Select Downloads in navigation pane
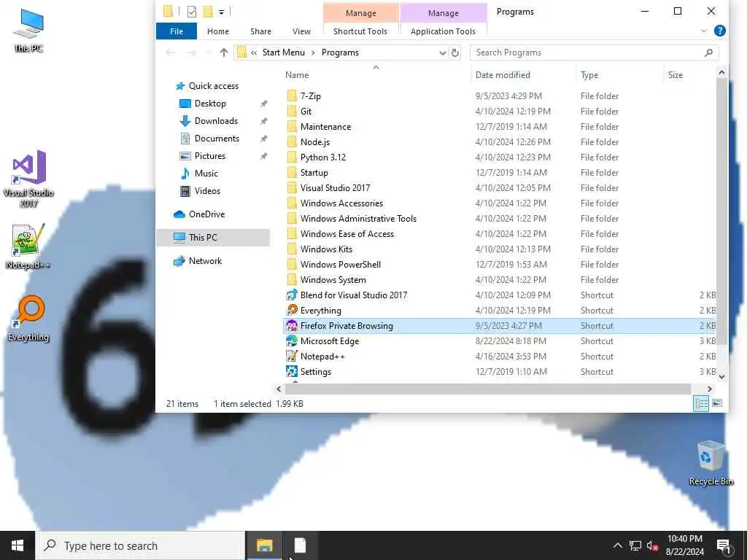The width and height of the screenshot is (747, 560). click(x=216, y=121)
